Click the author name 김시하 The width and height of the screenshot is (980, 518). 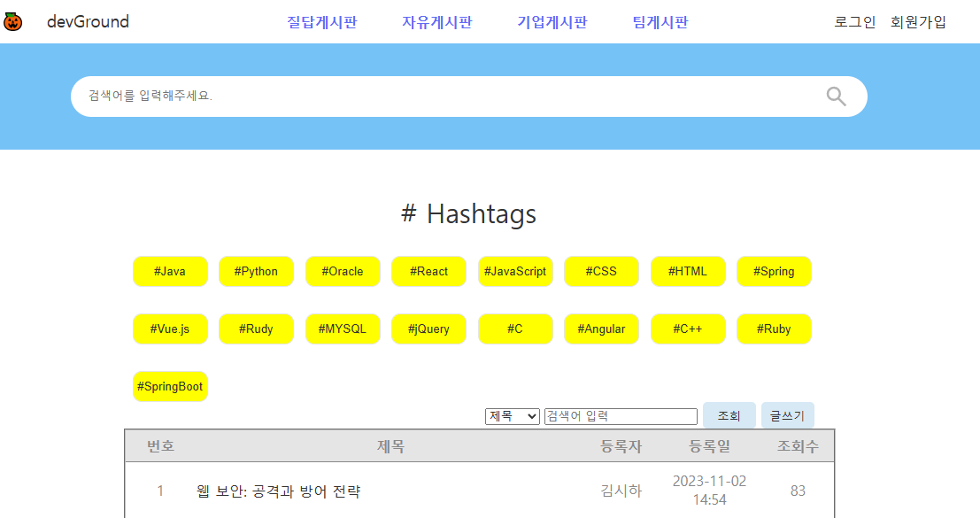tap(621, 491)
